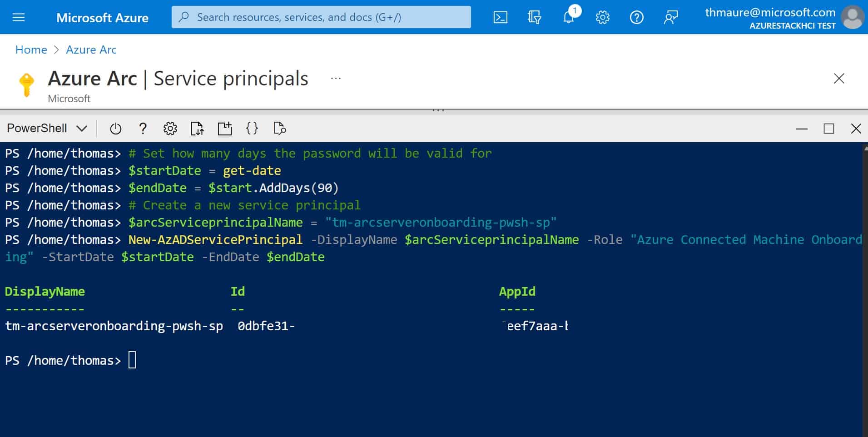The width and height of the screenshot is (868, 437).
Task: Open Cloud Shell from the top bar
Action: 500,17
